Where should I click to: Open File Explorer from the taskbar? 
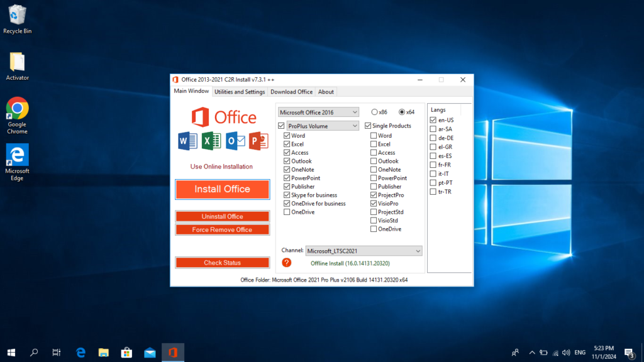click(x=104, y=353)
